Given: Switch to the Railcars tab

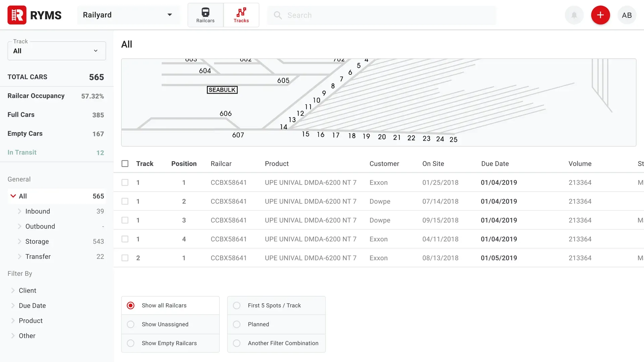Looking at the screenshot, I should click(x=205, y=15).
